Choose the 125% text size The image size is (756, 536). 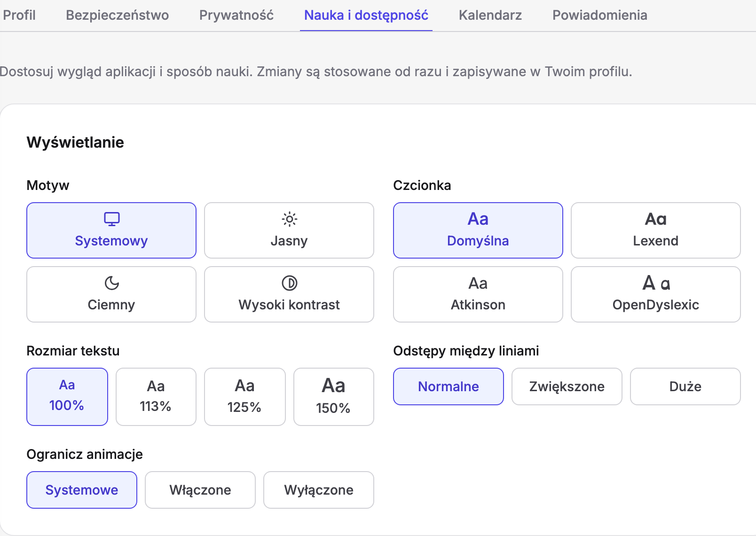(x=245, y=397)
